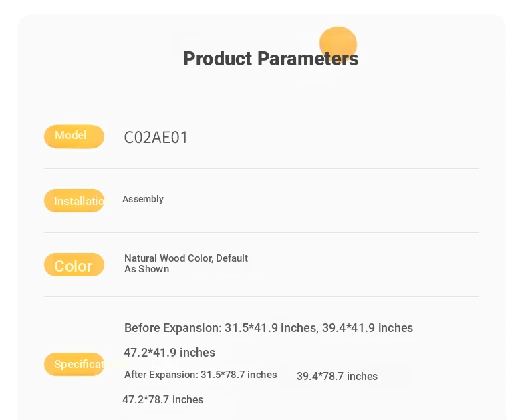Image resolution: width=528 pixels, height=420 pixels.
Task: Click divider line below Color row
Action: (261, 297)
